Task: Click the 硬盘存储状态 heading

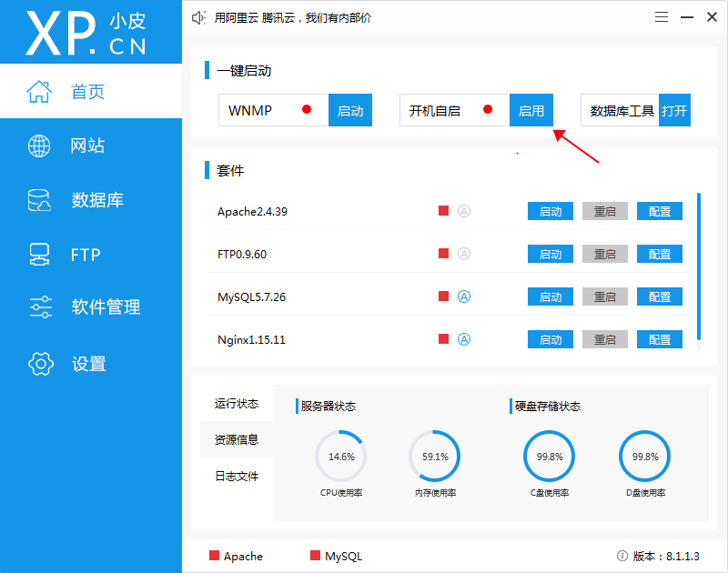Action: pos(548,406)
